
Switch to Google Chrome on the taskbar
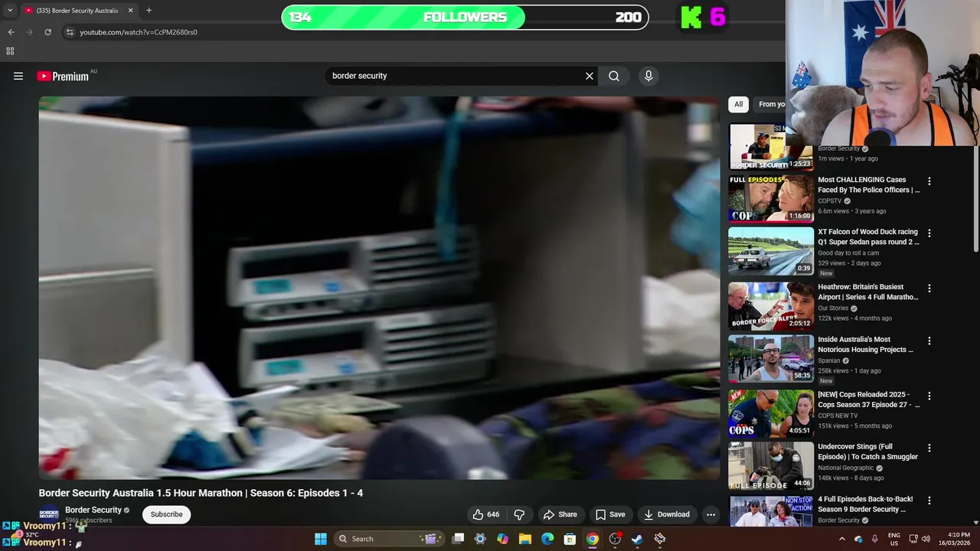(593, 539)
